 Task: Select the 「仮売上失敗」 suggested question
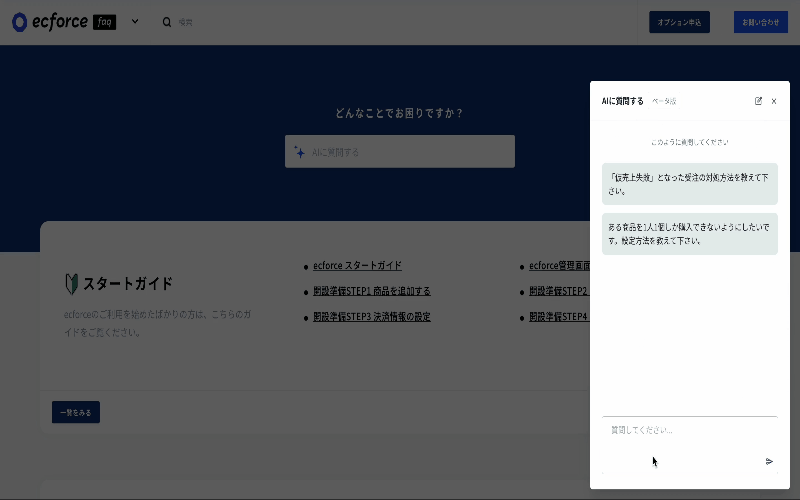click(x=689, y=184)
